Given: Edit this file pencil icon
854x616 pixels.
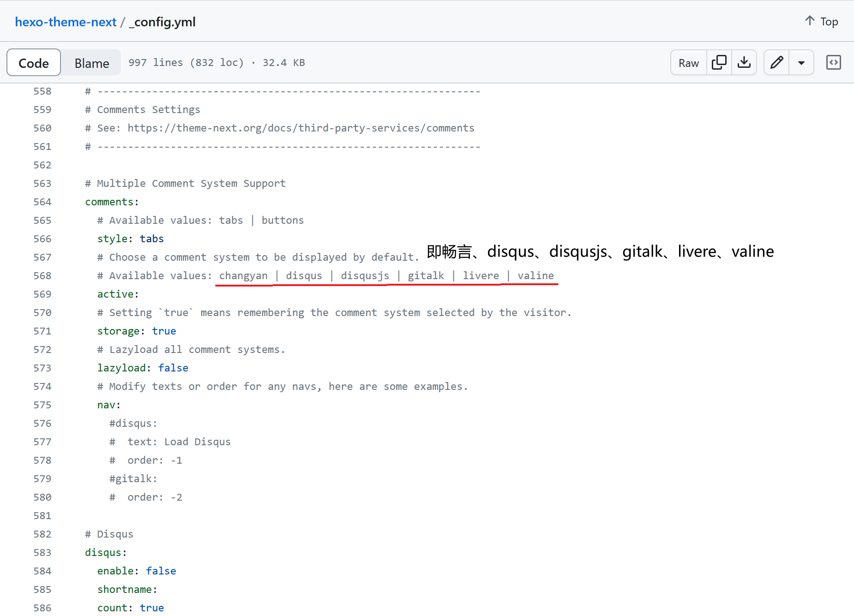Looking at the screenshot, I should click(776, 62).
